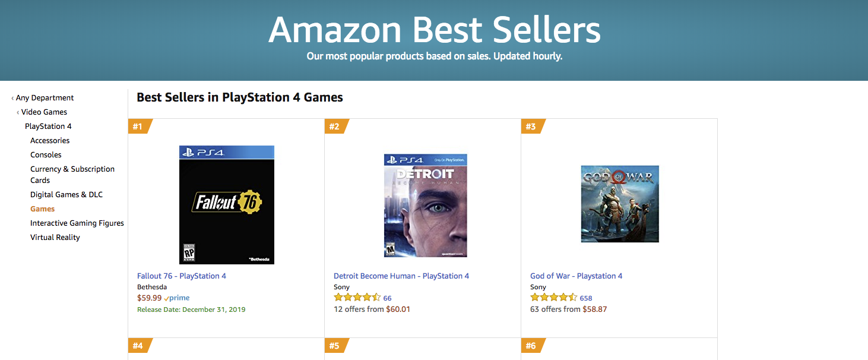Open Consoles category
868x360 pixels.
coord(46,155)
